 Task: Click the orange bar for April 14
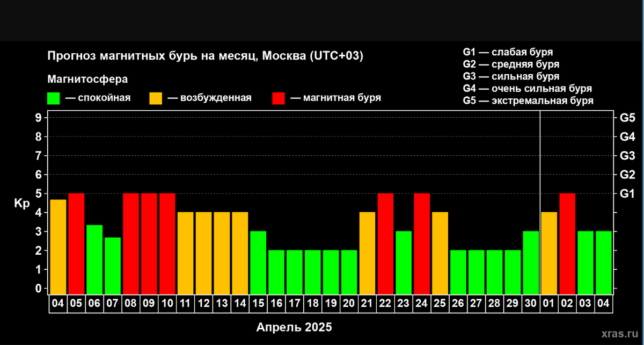click(240, 253)
